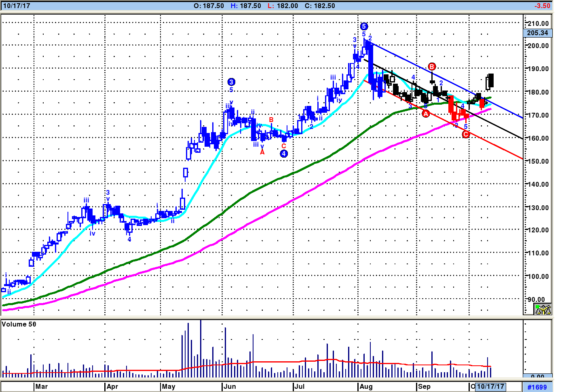Screen dimensions: 566x392
Task: Click the 205.34 price axis label
Action: [x=537, y=33]
